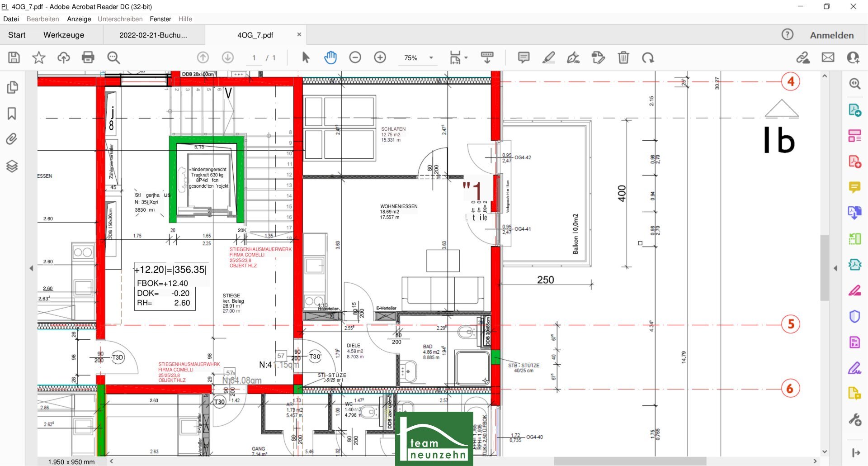Save the file using the floppy disk icon
Screen dimensions: 868x466
pyautogui.click(x=14, y=57)
